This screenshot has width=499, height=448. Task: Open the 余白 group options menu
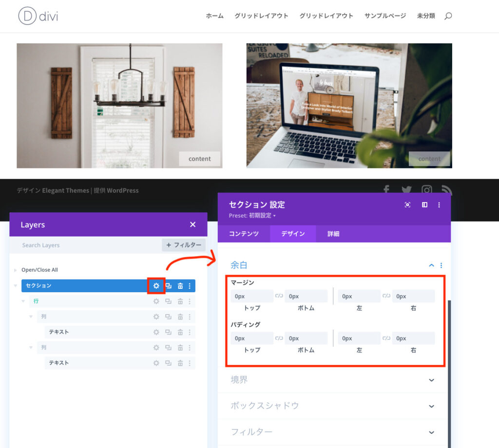tap(441, 265)
